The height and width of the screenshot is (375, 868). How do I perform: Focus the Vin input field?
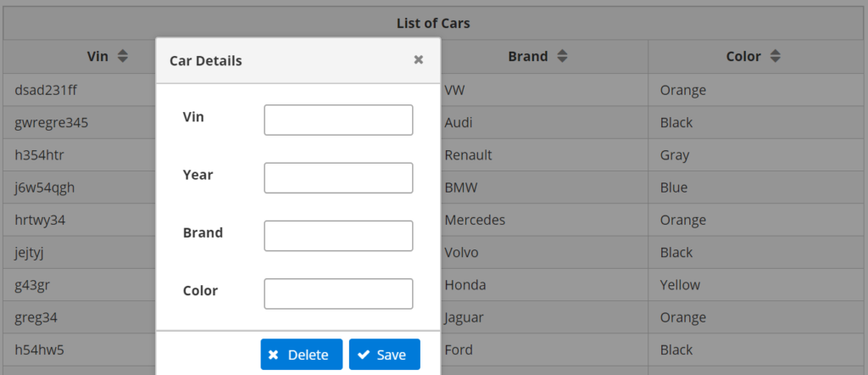(338, 120)
